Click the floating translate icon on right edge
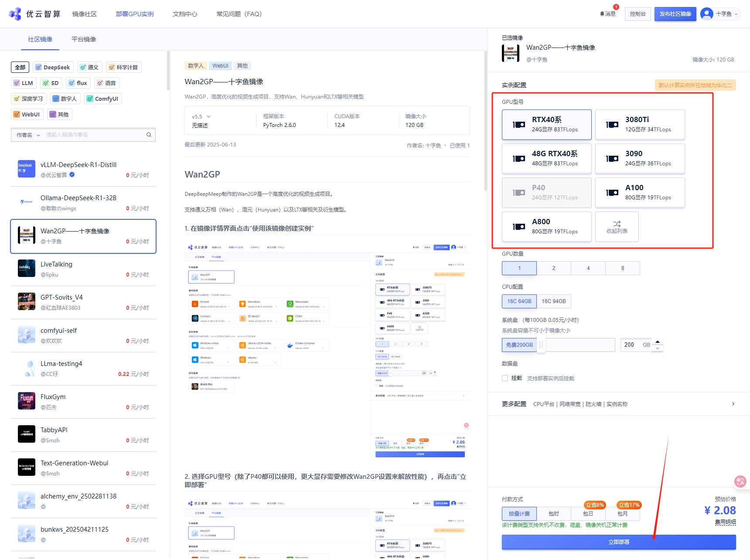Screen dimensions: 750x560 (x=740, y=481)
